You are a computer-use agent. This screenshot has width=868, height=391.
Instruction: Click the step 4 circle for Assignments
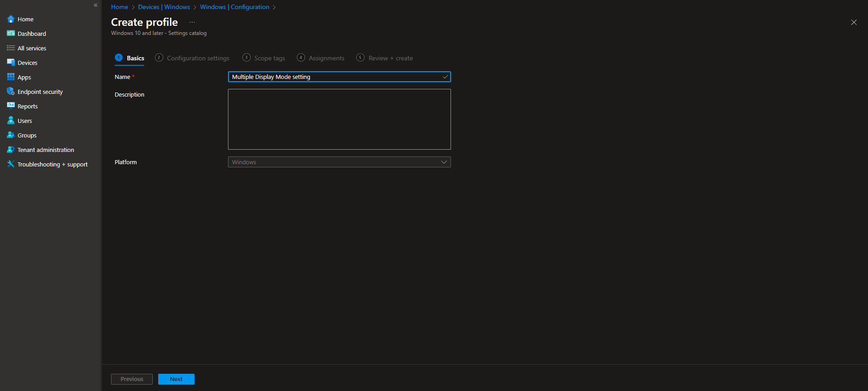click(x=301, y=58)
